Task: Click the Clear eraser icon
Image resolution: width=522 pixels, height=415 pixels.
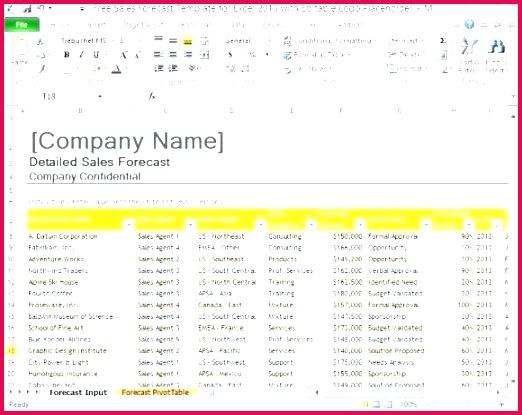Action: click(444, 69)
